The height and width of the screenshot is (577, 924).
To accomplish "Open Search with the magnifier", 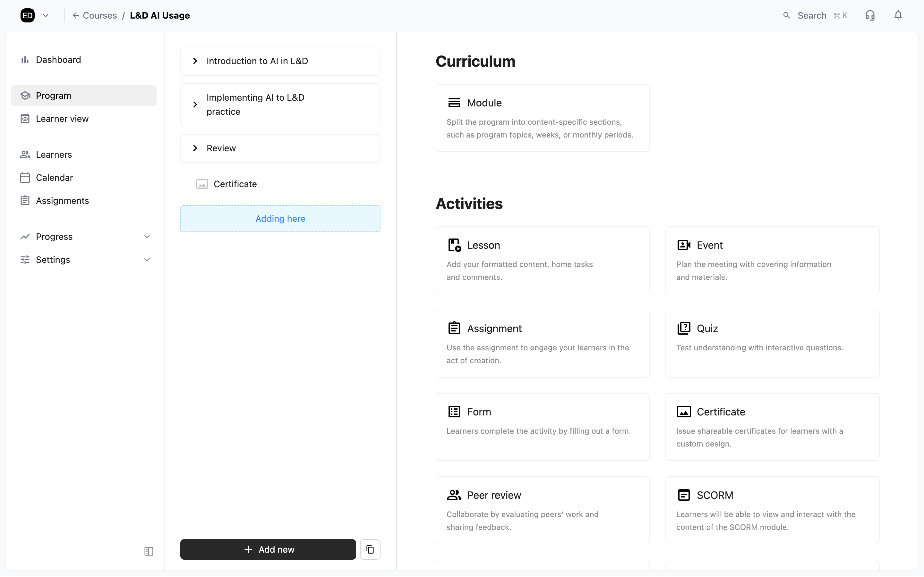I will pos(787,15).
